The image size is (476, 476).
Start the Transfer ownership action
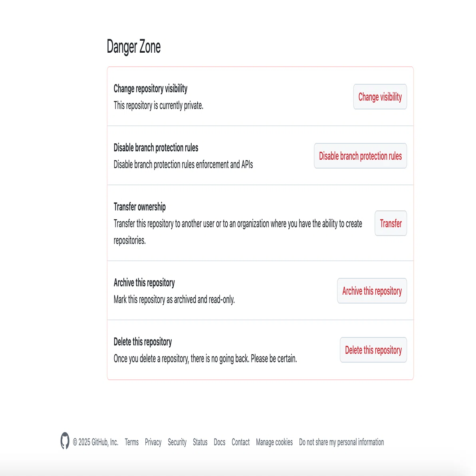(x=391, y=223)
